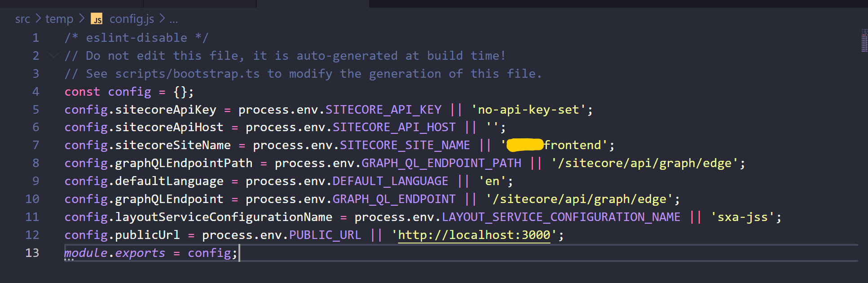Open the breadcrumb ellipsis symbol list

point(174,20)
